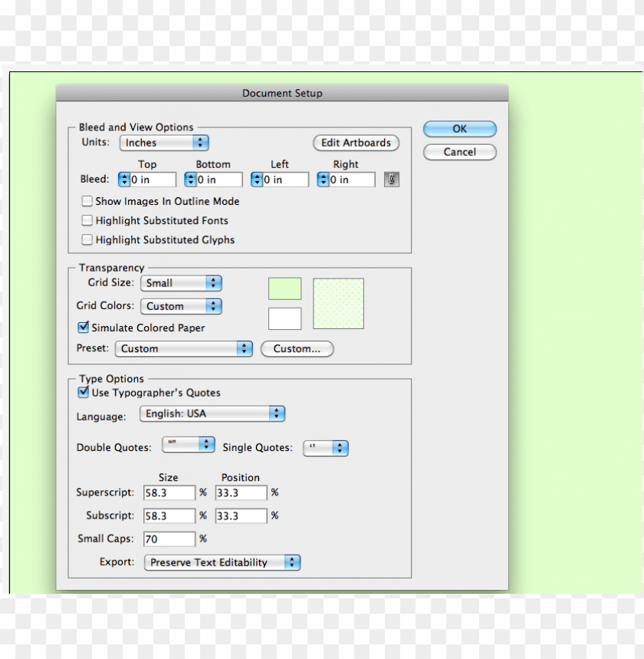Uncheck Simulate Colored Paper
This screenshot has height=659, width=644.
pos(83,327)
